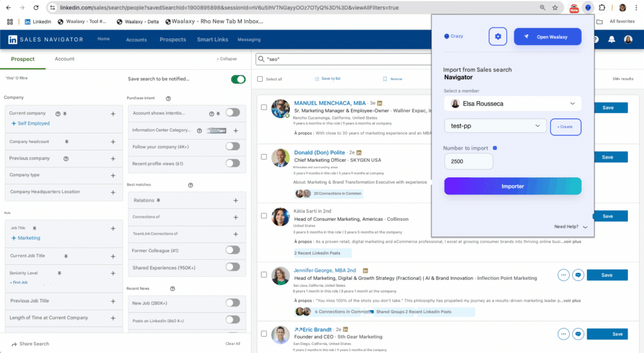This screenshot has height=353, width=644.
Task: Message Jennifer George via chat icon
Action: click(578, 275)
